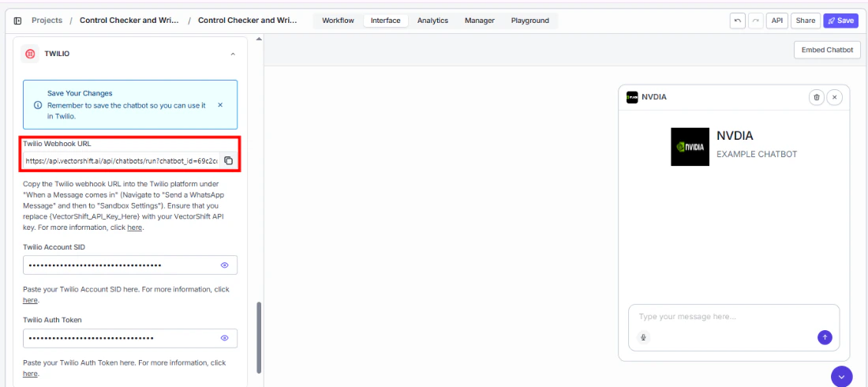Viewport: 868px width, 387px height.
Task: Click the 'Save Your Changes' heading
Action: click(80, 93)
